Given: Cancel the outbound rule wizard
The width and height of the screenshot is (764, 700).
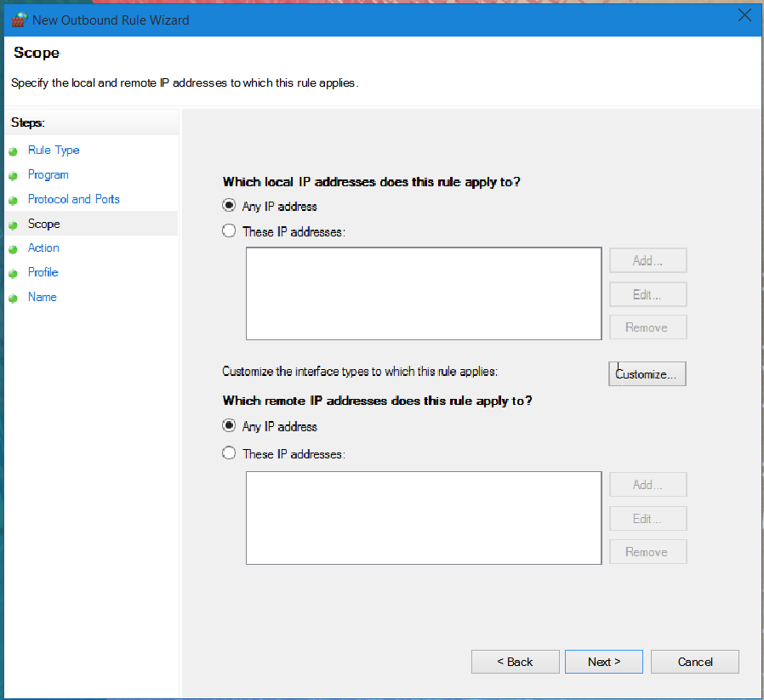Looking at the screenshot, I should coord(695,662).
